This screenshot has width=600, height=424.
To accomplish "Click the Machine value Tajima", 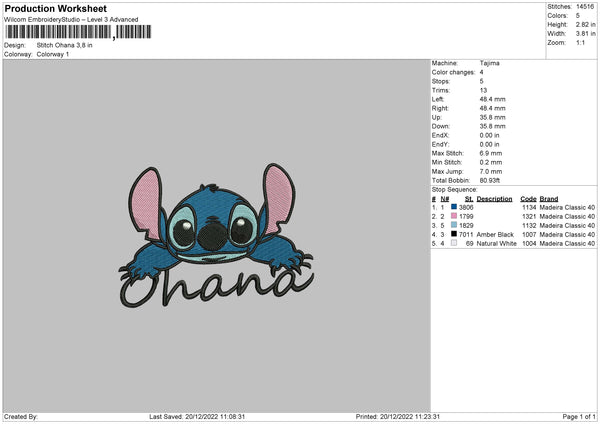I will [x=489, y=63].
